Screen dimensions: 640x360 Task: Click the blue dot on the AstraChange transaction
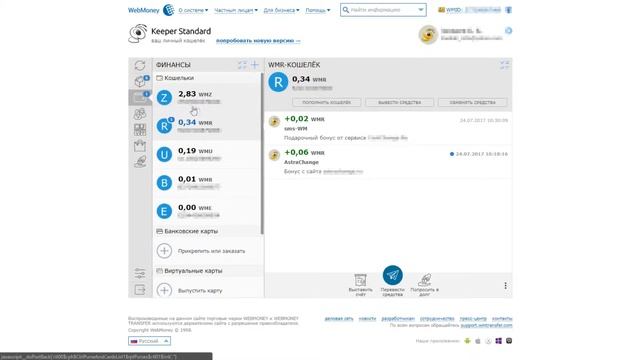(452, 154)
